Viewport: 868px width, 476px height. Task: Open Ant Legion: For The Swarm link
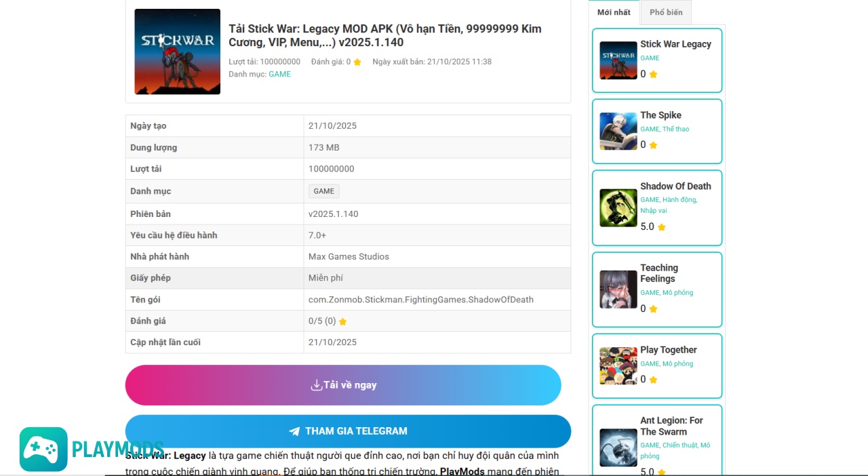coord(671,426)
